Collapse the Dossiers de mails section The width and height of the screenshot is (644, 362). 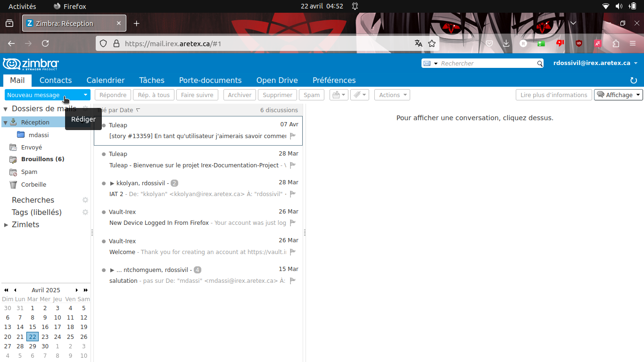pos(6,109)
